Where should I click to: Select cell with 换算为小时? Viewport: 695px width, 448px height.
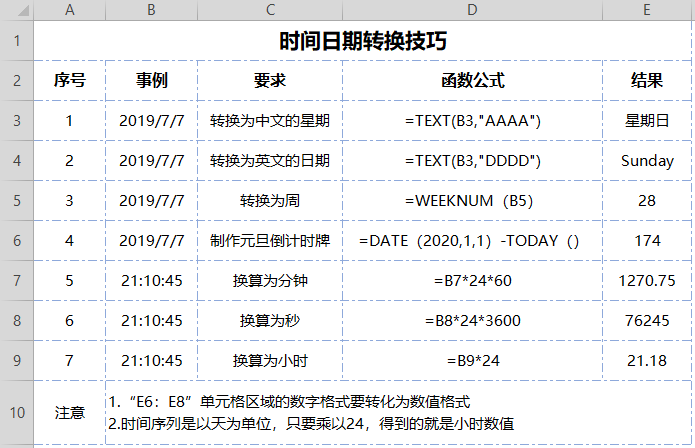[x=270, y=360]
